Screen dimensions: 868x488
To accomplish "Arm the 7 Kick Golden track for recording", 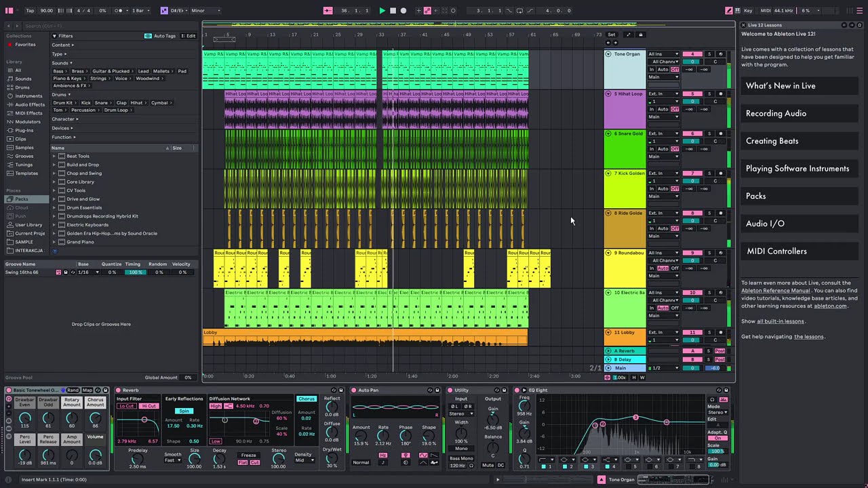I will tap(721, 174).
